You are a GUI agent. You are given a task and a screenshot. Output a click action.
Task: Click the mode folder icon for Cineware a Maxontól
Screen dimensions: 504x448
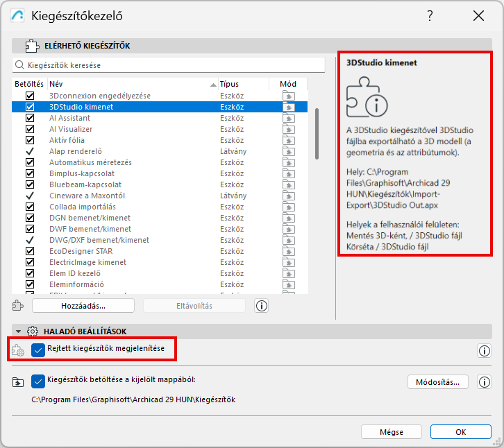pos(289,196)
